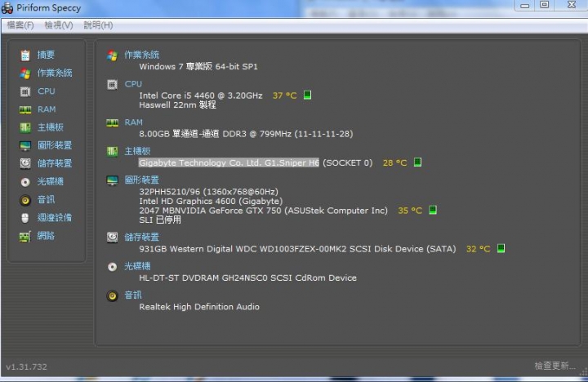Click the chip icon beside sidebar CPU
Screen dimensions: 588x382
tap(25, 91)
